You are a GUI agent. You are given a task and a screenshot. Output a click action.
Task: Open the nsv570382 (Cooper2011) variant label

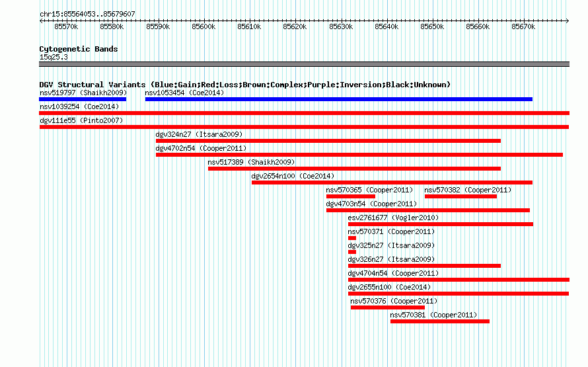coord(468,190)
